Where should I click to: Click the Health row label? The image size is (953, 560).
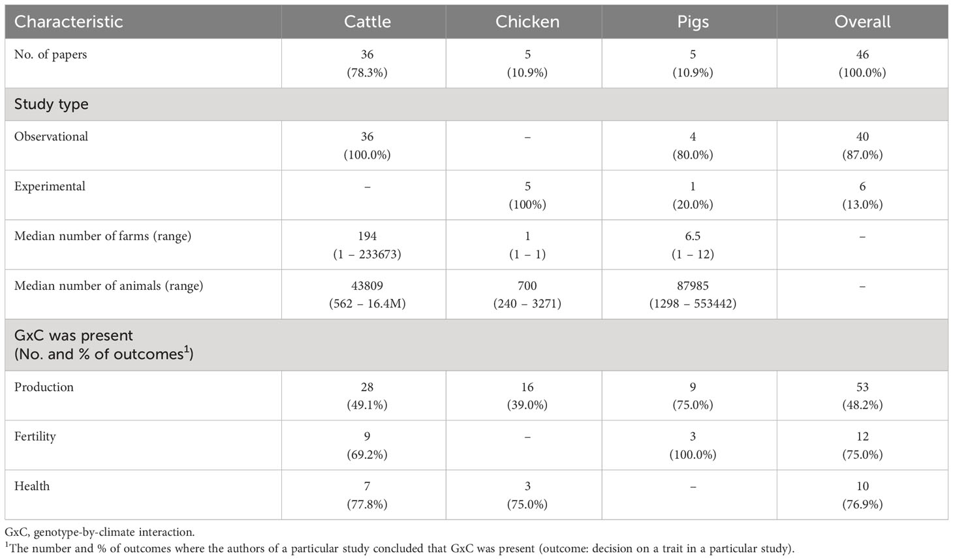pos(32,486)
